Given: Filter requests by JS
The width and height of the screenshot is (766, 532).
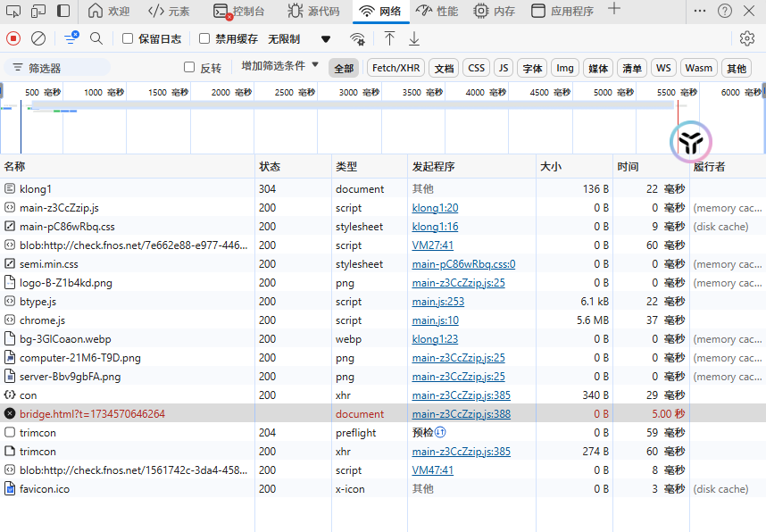Looking at the screenshot, I should (504, 68).
